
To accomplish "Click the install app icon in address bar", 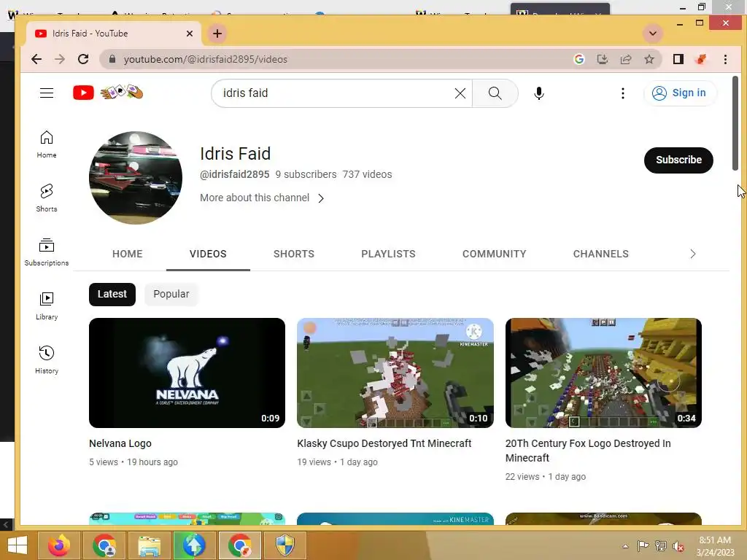I will (603, 59).
